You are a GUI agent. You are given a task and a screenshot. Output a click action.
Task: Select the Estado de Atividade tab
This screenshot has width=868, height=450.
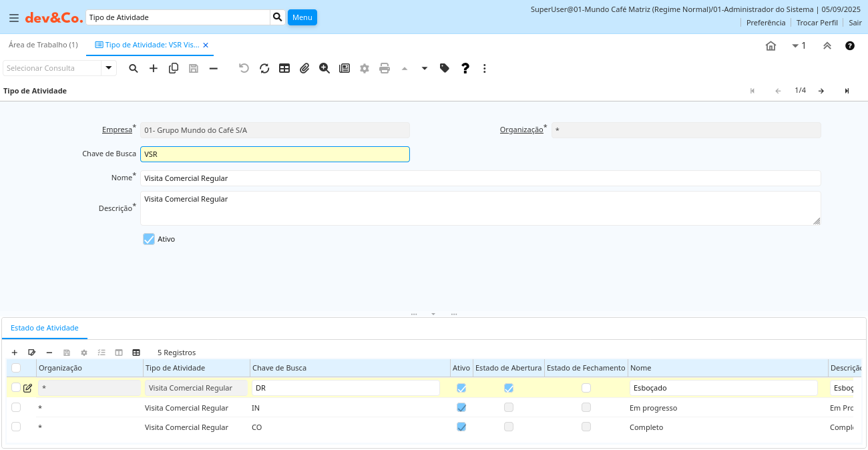pos(45,328)
